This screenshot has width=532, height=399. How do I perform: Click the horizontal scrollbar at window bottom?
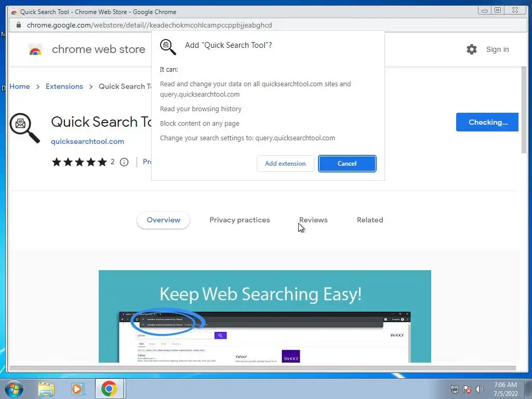(262, 368)
